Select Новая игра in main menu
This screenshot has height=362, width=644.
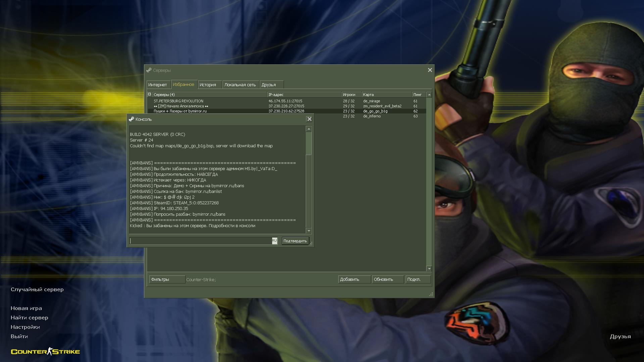[26, 308]
